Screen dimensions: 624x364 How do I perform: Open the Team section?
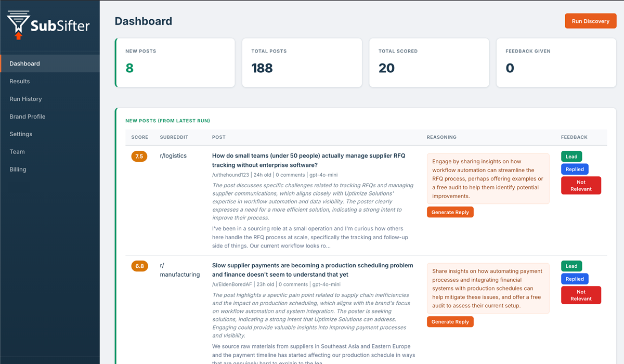pos(17,152)
